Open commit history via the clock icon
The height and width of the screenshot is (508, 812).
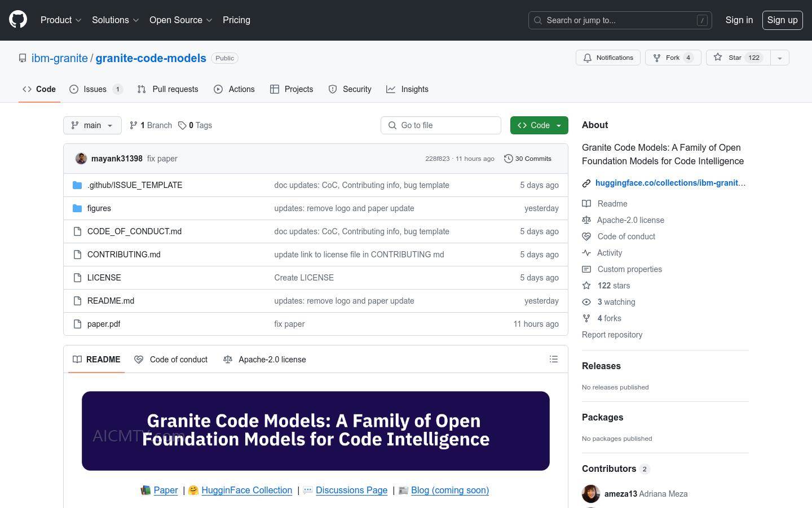point(509,159)
